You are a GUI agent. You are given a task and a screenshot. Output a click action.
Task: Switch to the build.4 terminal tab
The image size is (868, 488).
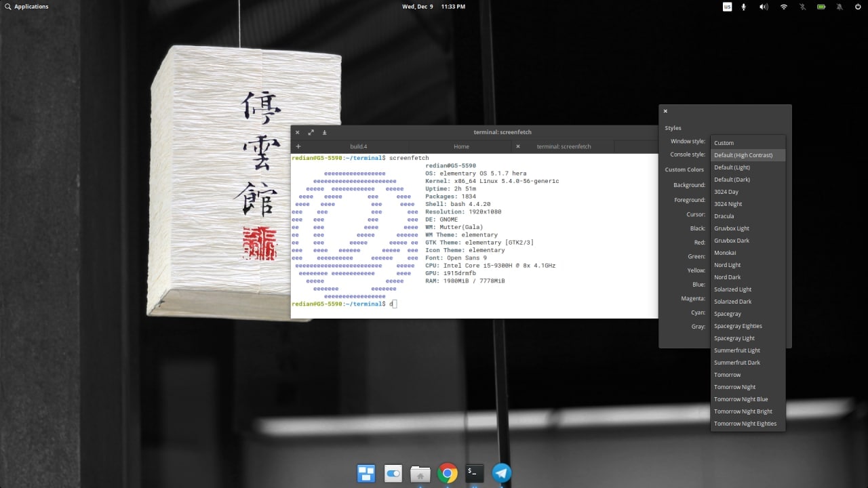pyautogui.click(x=359, y=146)
